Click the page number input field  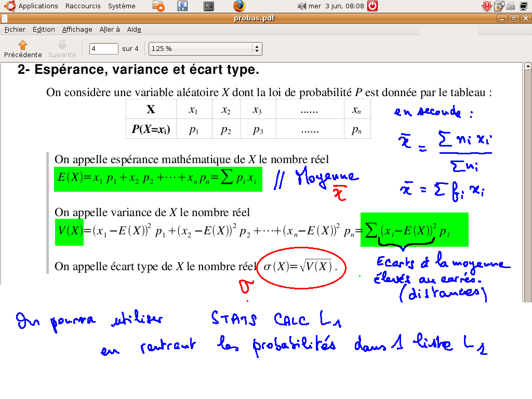[104, 48]
